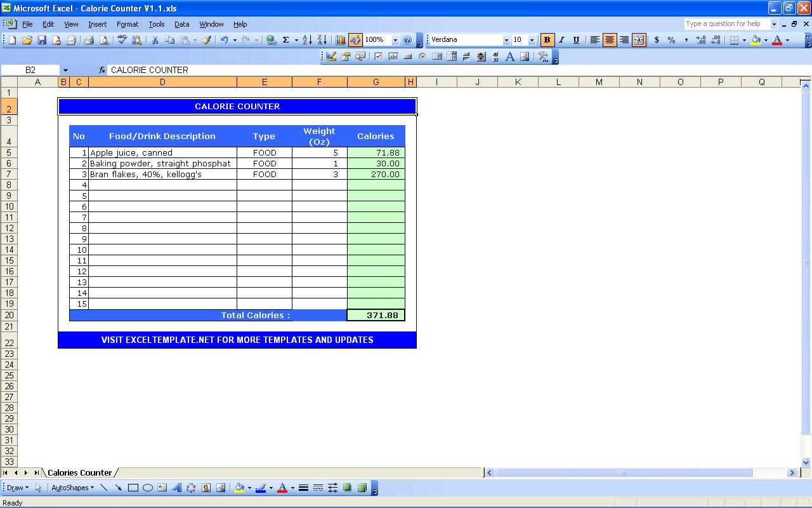The width and height of the screenshot is (812, 508).
Task: Open the Name Box dropdown arrow
Action: (65, 70)
